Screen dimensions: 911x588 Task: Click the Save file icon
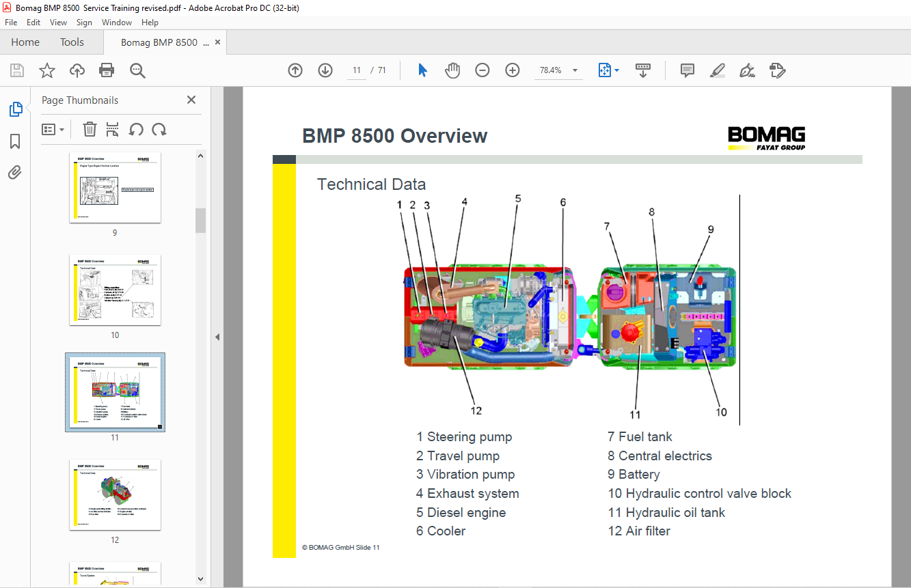tap(17, 70)
